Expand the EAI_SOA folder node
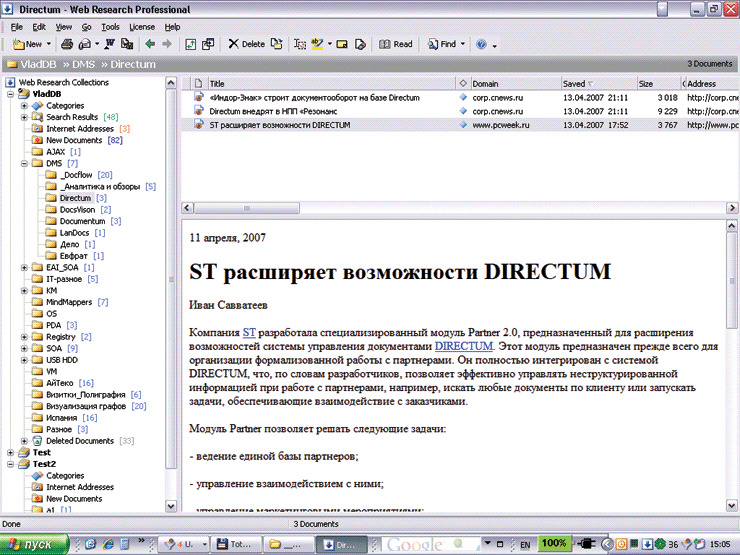 (24, 268)
